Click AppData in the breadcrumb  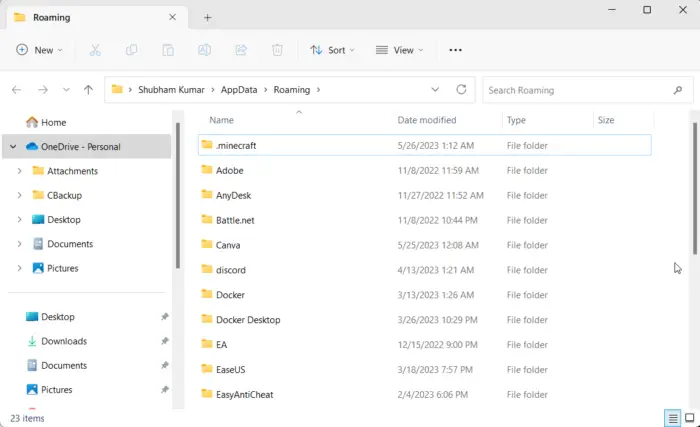(239, 90)
